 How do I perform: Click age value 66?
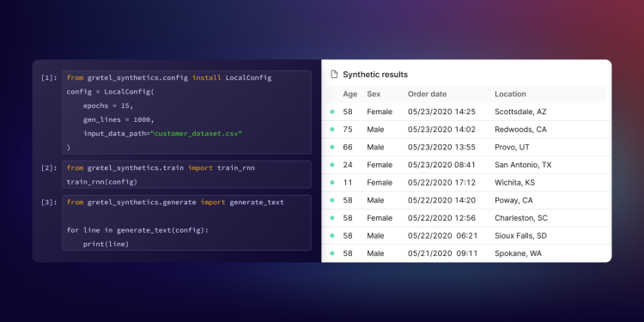(x=348, y=147)
